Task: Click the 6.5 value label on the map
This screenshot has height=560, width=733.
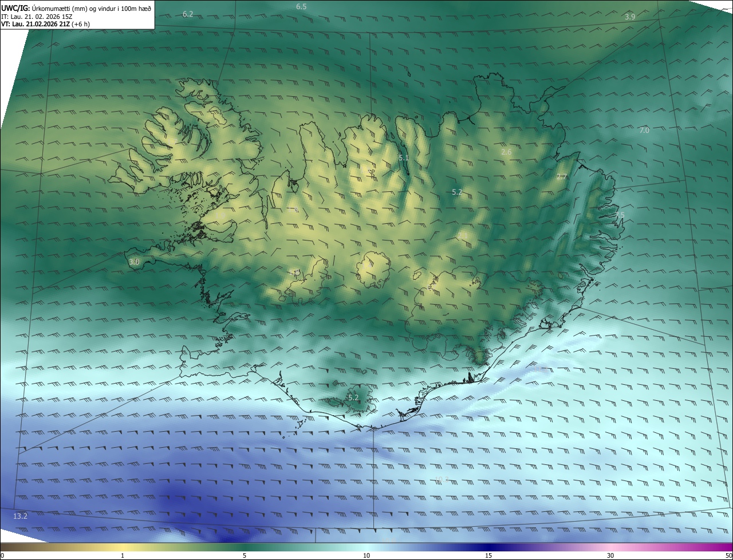Action: tap(301, 6)
